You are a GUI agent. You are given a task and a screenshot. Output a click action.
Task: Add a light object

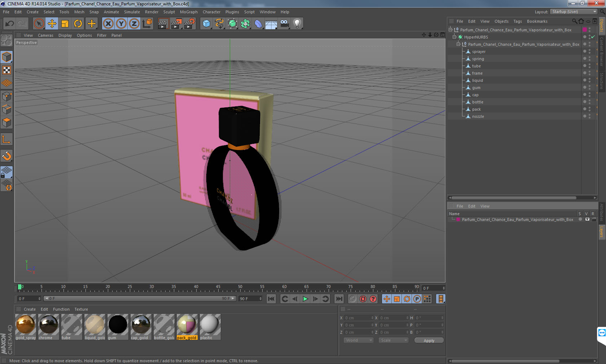coord(297,24)
